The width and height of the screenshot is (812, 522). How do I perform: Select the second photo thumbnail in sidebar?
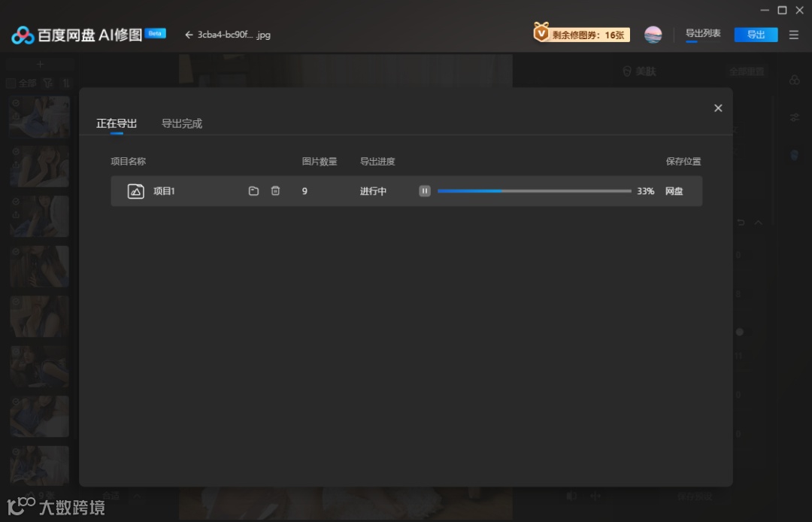tap(39, 166)
